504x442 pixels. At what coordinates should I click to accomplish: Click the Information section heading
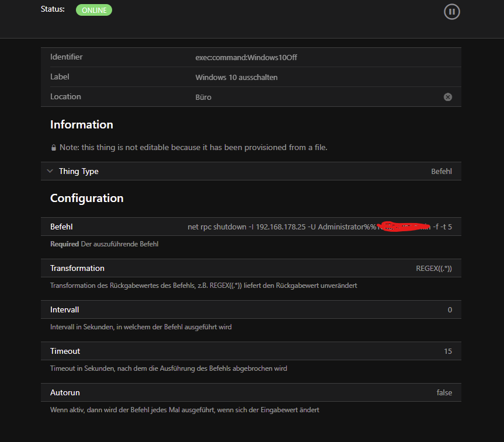[x=82, y=124]
